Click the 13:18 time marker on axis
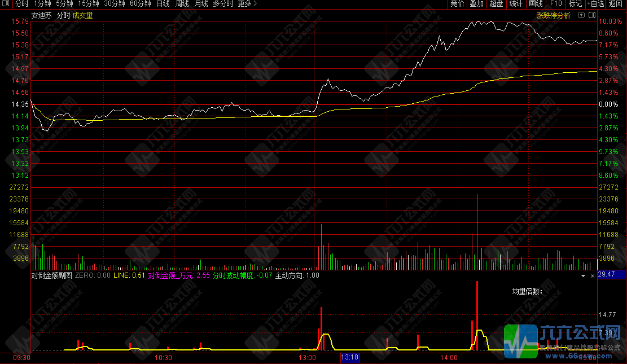 coord(349,357)
